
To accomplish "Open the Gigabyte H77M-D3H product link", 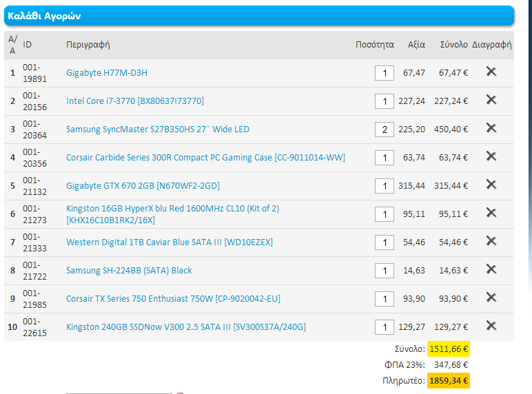I will coord(107,73).
